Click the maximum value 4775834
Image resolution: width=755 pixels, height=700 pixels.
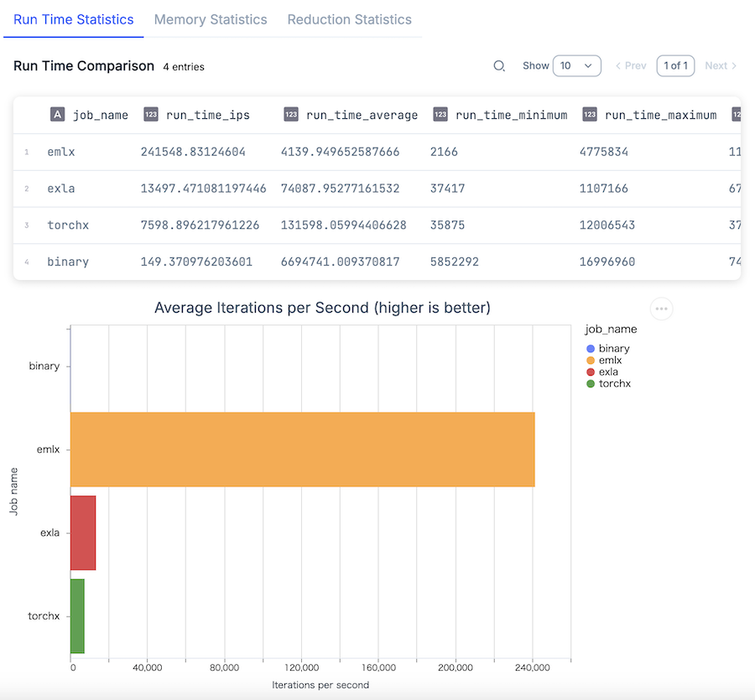(604, 152)
